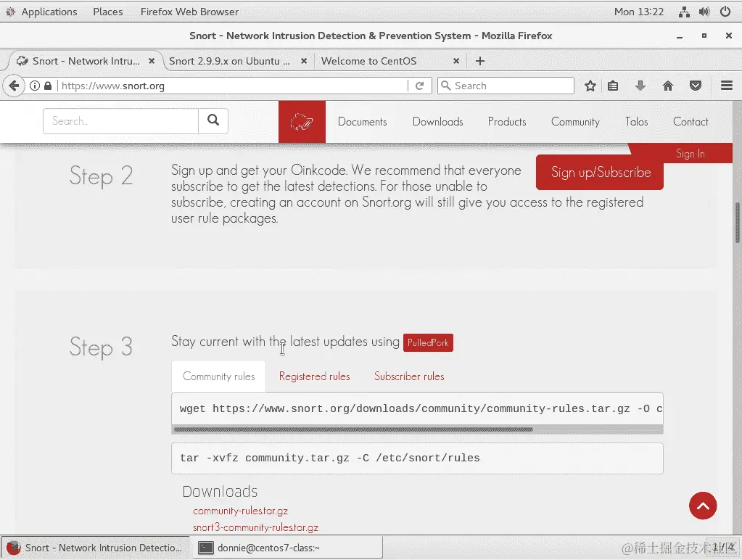
Task: Click the Firefox back arrow button
Action: click(13, 86)
